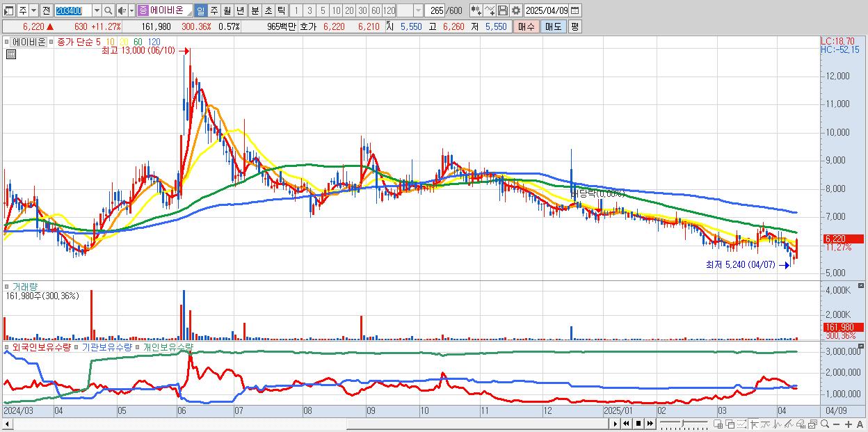Click the diagonal line pencil icon
This screenshot has width=868, height=432.
(x=789, y=424)
